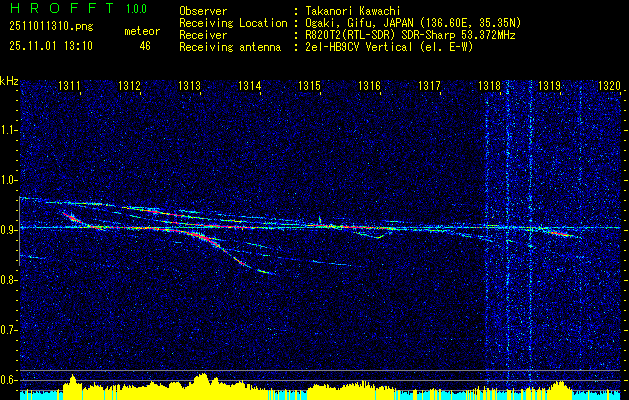Click the meteor count value 46
Image resolution: width=629 pixels, height=400 pixels.
pyautogui.click(x=145, y=46)
